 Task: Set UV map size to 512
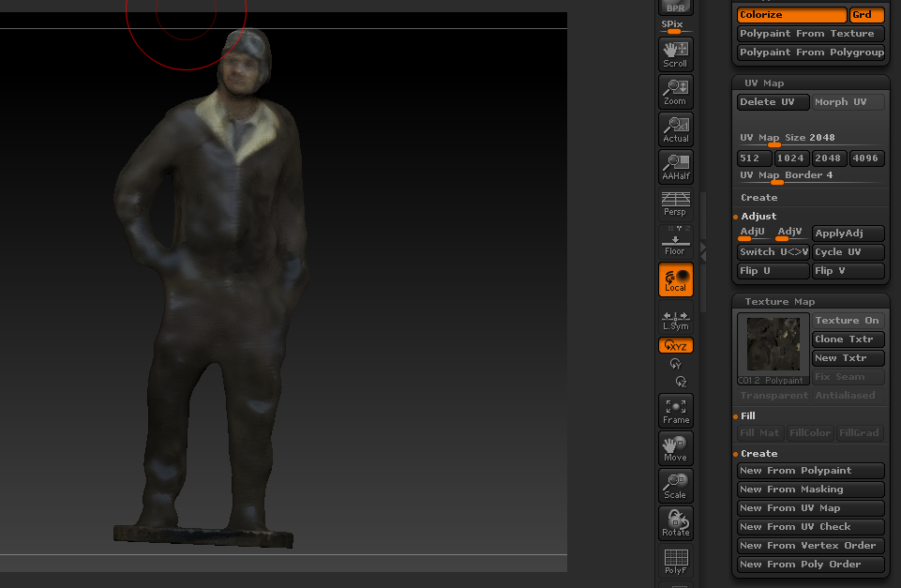(x=754, y=158)
